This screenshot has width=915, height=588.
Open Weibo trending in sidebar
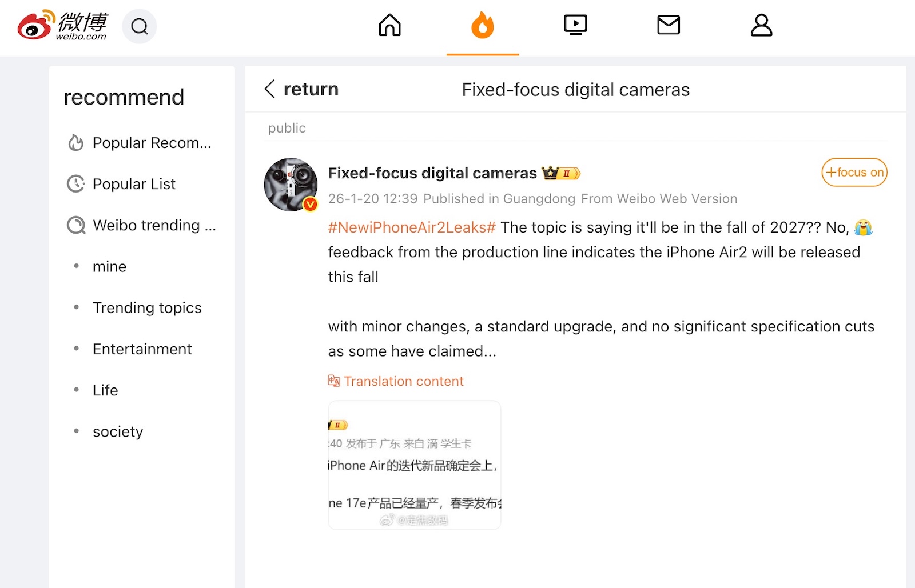(154, 225)
